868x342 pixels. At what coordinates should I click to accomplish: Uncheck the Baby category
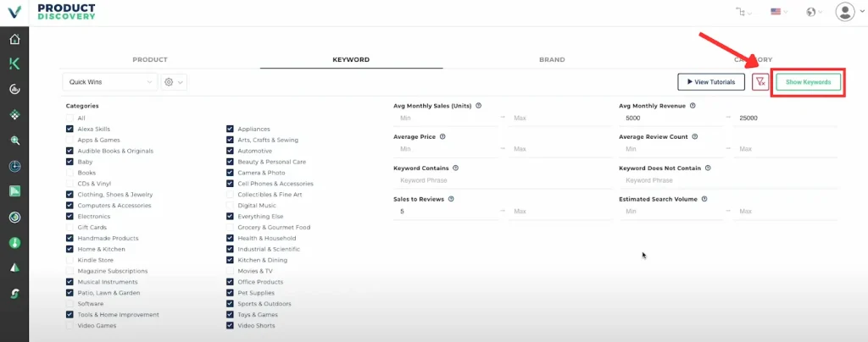click(70, 162)
